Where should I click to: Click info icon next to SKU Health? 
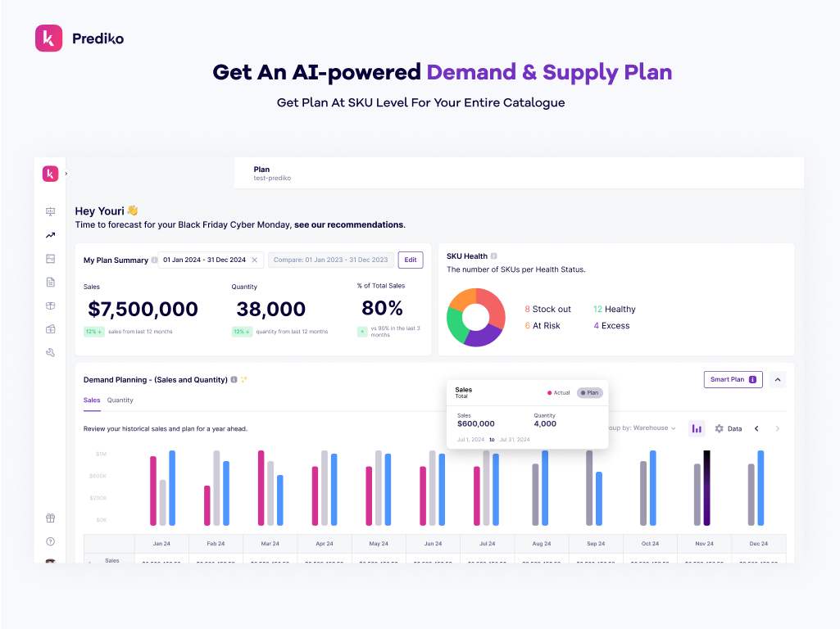493,256
